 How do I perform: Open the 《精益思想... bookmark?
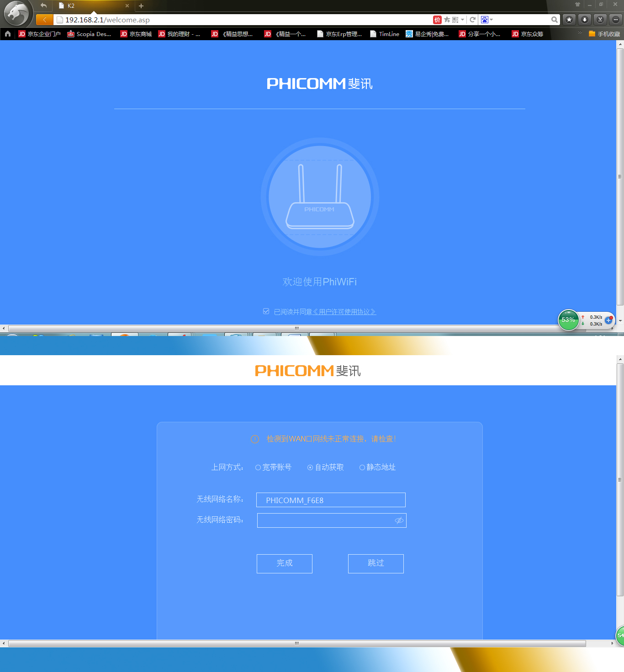coord(232,34)
